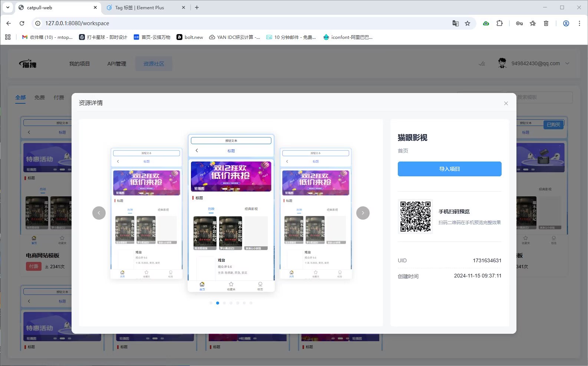
Task: Open Chrome's three-dot menu
Action: (x=579, y=23)
